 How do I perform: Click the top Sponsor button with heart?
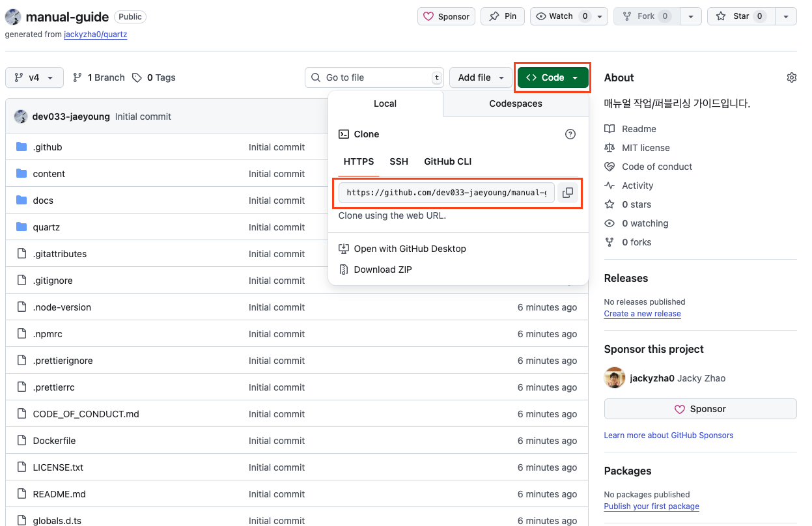447,16
